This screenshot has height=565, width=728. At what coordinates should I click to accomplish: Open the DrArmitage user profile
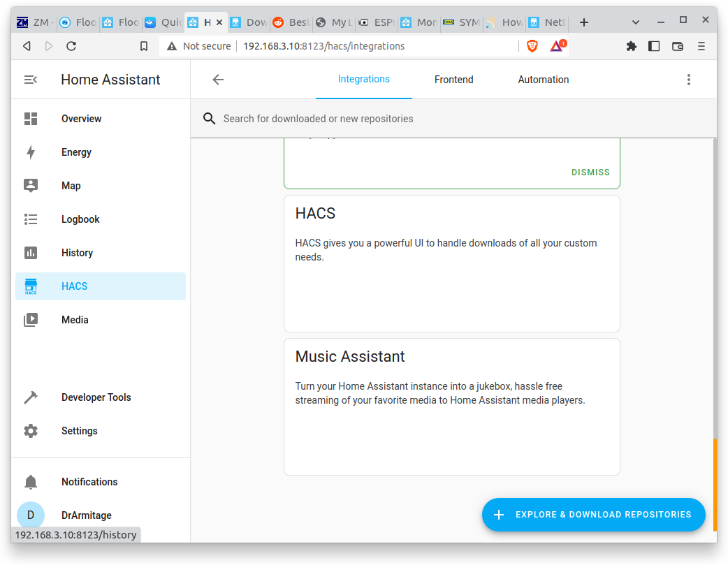(x=101, y=515)
